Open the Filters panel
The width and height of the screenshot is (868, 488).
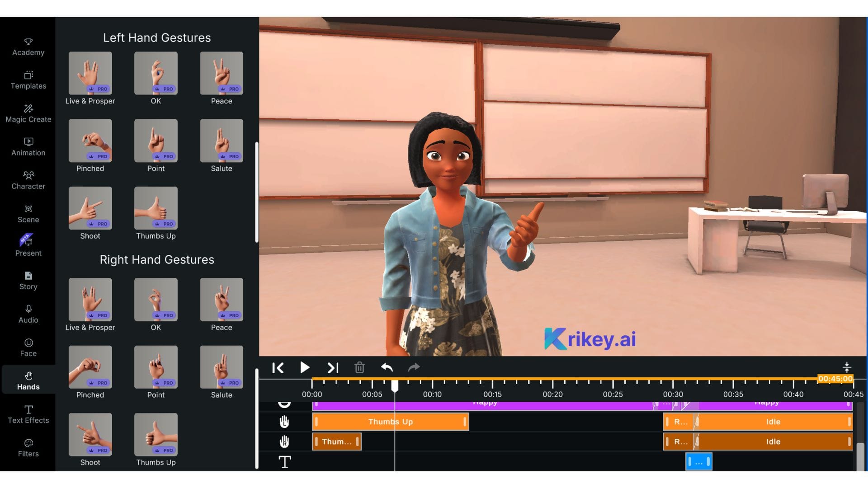(28, 448)
